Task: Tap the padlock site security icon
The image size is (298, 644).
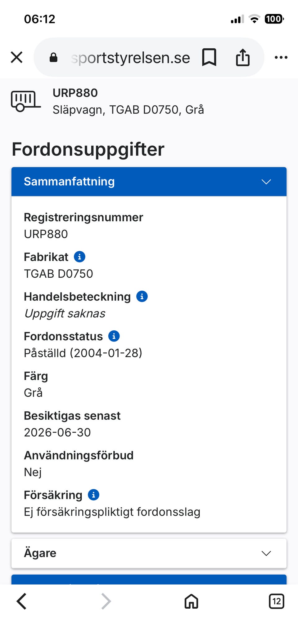Action: 53,57
